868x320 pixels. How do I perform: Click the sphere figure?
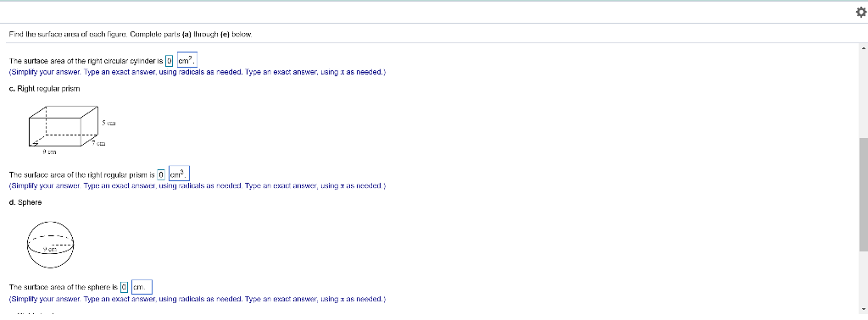click(50, 245)
